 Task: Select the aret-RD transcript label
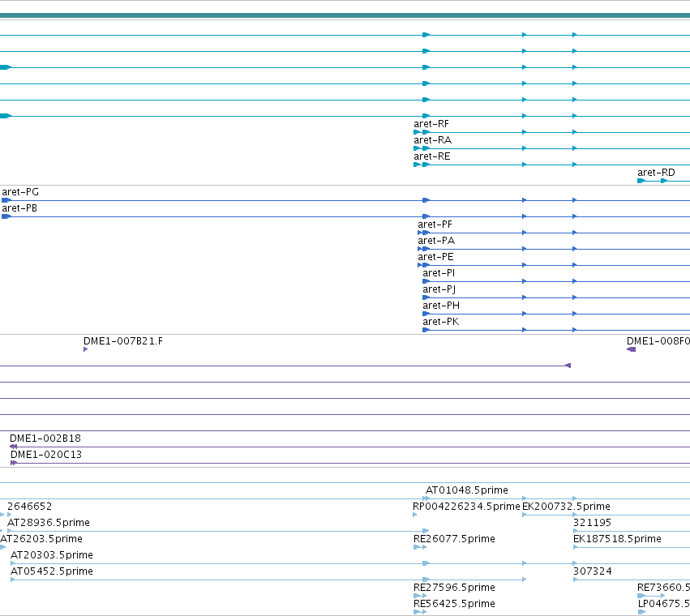pyautogui.click(x=656, y=173)
